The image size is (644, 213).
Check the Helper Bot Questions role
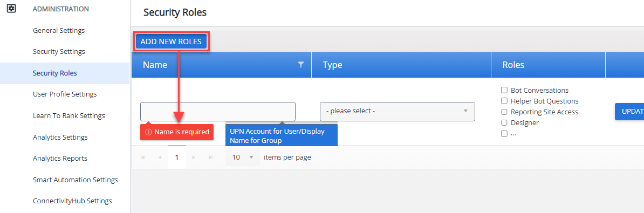[504, 101]
